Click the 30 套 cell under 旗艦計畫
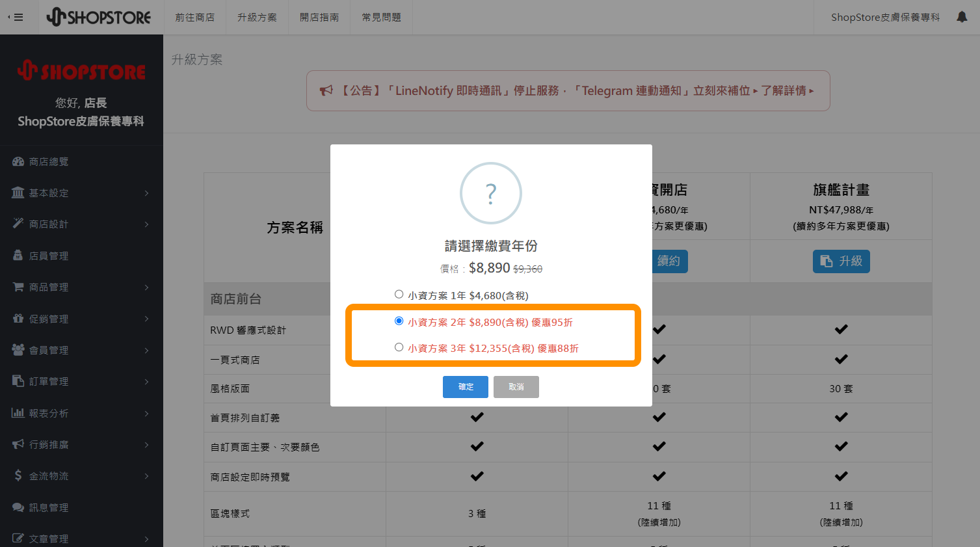The height and width of the screenshot is (547, 980). click(x=841, y=389)
